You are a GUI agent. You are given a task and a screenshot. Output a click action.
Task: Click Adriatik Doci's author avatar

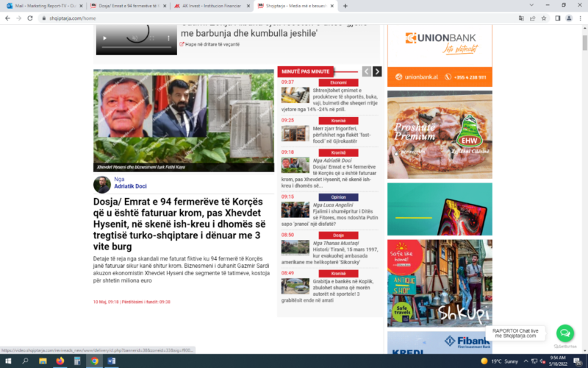[101, 185]
